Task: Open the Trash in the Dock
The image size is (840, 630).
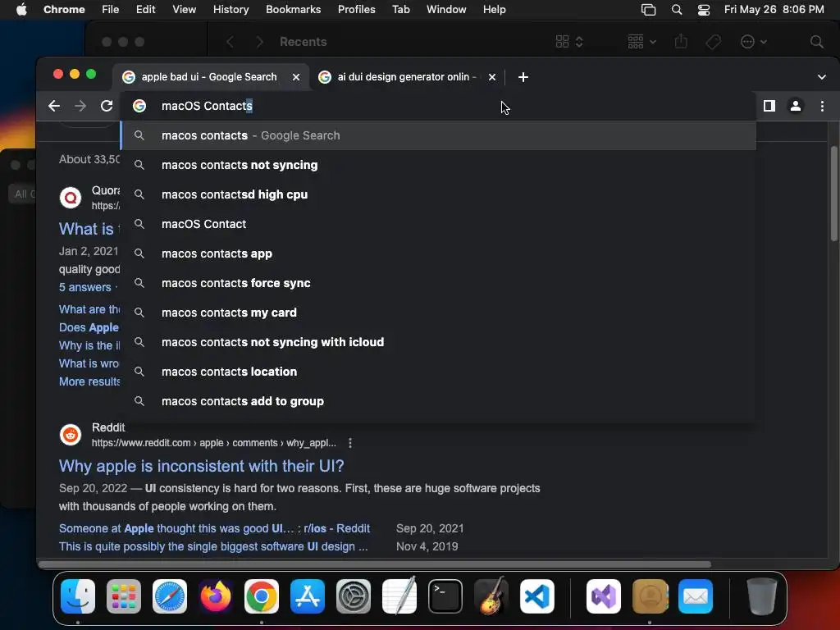Action: pyautogui.click(x=762, y=596)
